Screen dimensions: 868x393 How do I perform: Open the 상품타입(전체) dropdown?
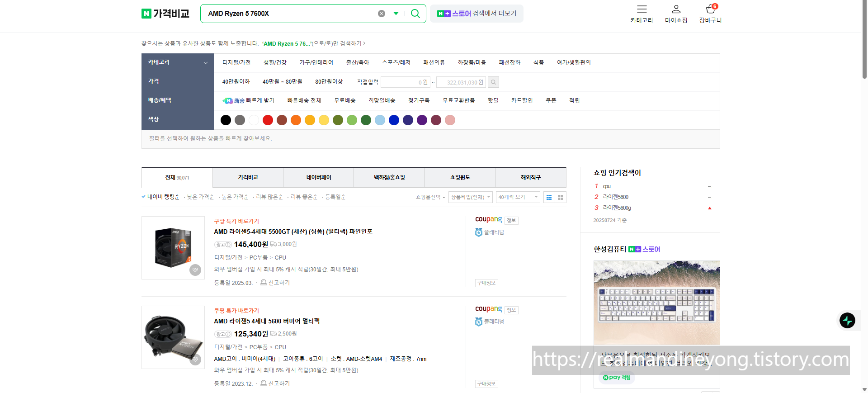[x=470, y=197]
